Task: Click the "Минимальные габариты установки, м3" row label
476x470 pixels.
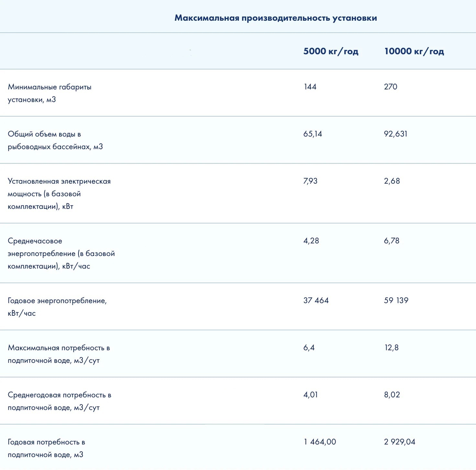Action: point(50,93)
